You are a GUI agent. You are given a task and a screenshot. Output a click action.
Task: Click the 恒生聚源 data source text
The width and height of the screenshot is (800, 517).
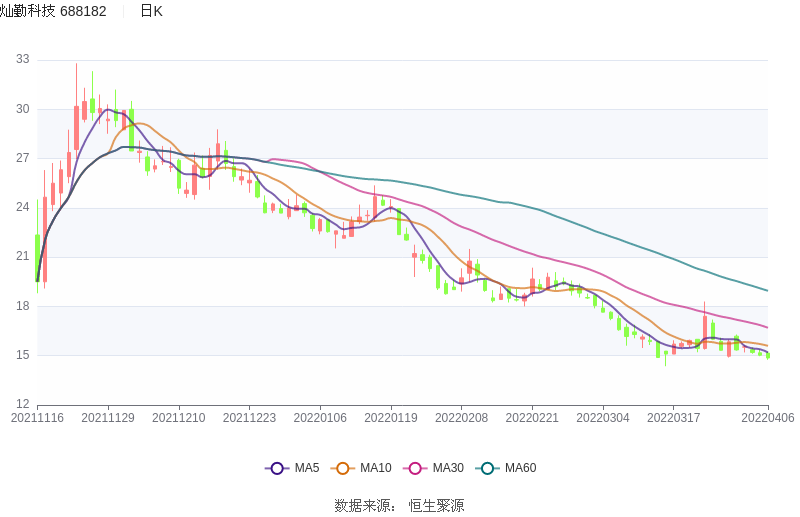(x=436, y=506)
